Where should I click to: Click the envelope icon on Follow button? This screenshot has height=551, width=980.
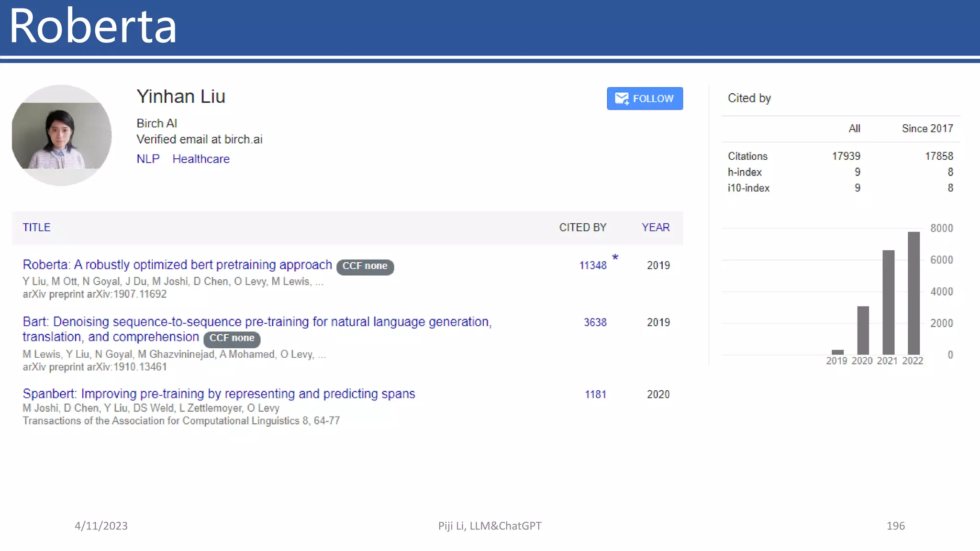click(622, 99)
